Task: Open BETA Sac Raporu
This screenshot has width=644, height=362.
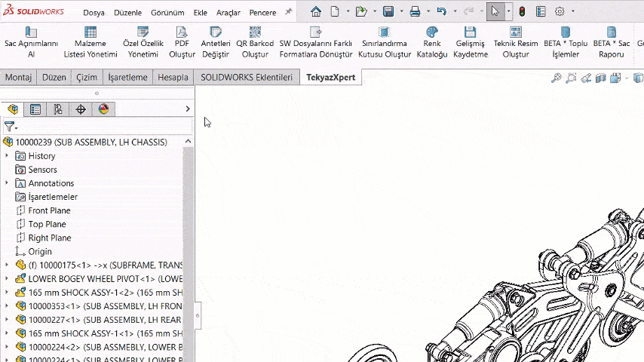Action: coord(611,42)
